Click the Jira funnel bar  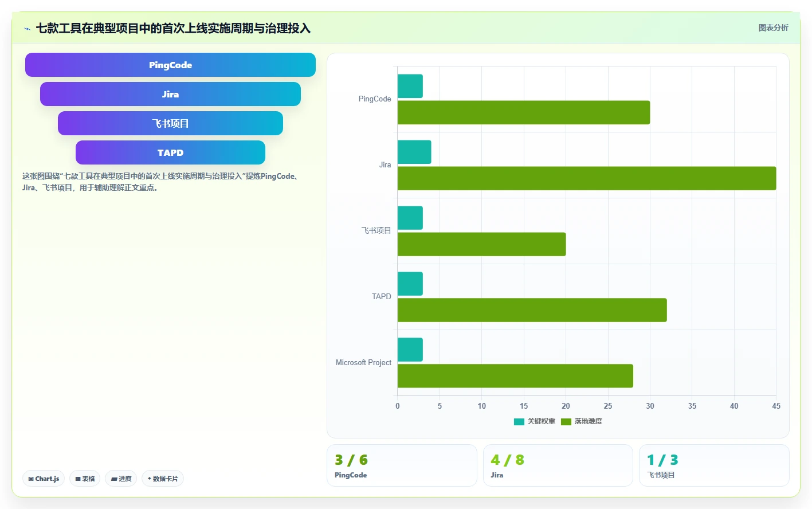click(x=170, y=94)
